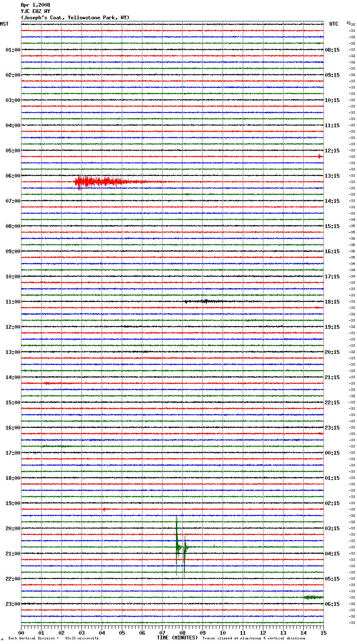Click the 12:15 UTC time label

coord(332,151)
